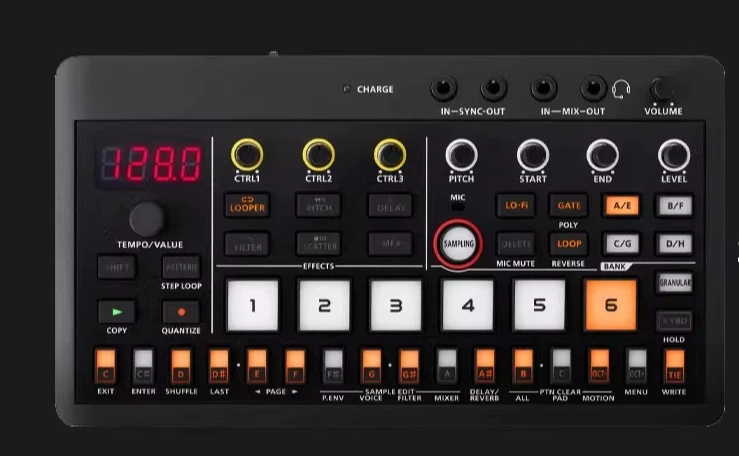Hit the orange Record dot button
Viewport: 739px width, 456px height.
(181, 312)
